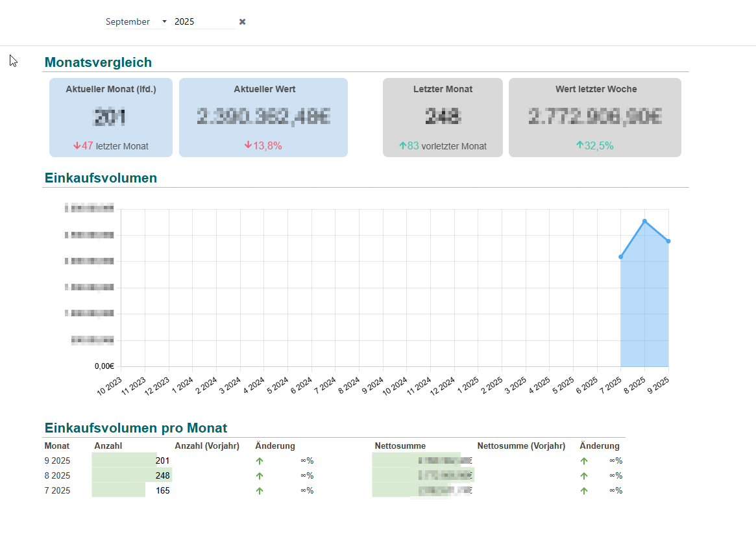This screenshot has height=541, width=756.
Task: Click the Einkaufsvolumen pro Monat heading
Action: 136,428
